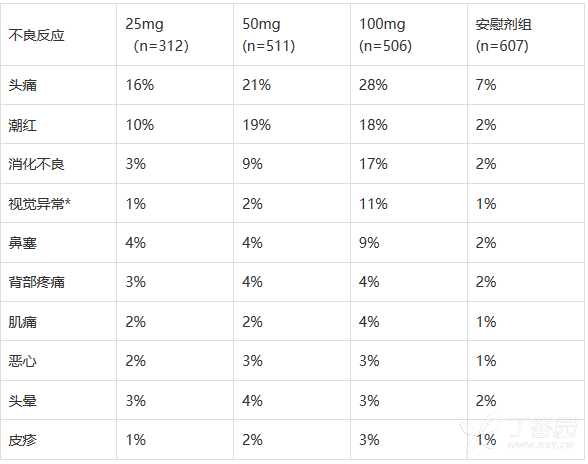The image size is (588, 464).
Task: Select the 消化不良 row label
Action: 36,164
